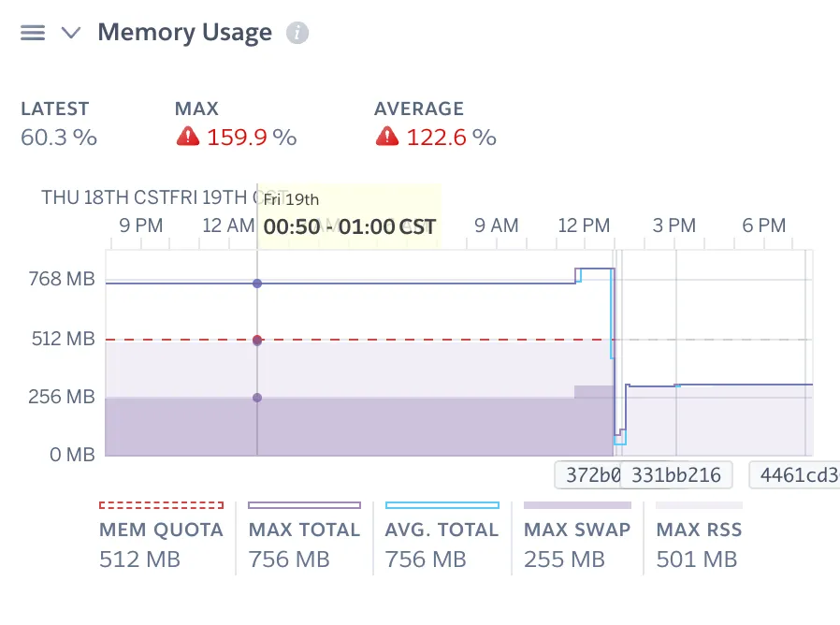The width and height of the screenshot is (840, 625).
Task: Collapse the Memory Usage panel chevron
Action: [71, 33]
